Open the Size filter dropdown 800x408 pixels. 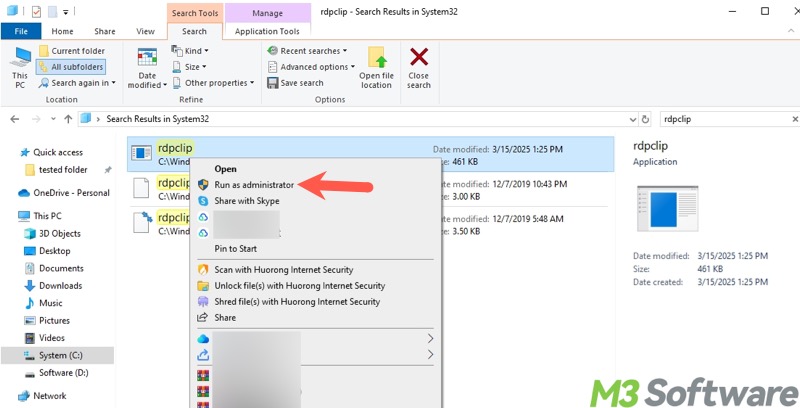coord(189,67)
